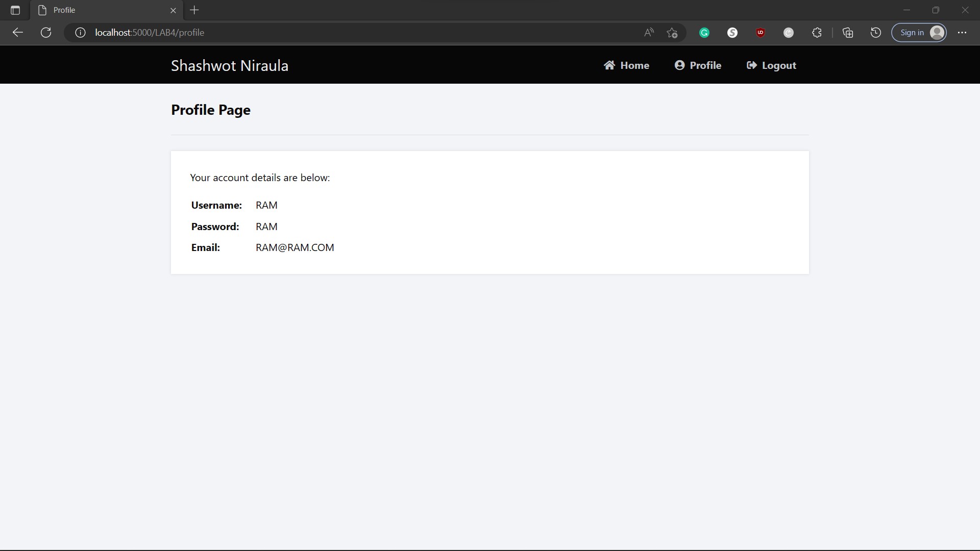980x551 pixels.
Task: Open the Extensions puzzle-piece menu
Action: (817, 32)
